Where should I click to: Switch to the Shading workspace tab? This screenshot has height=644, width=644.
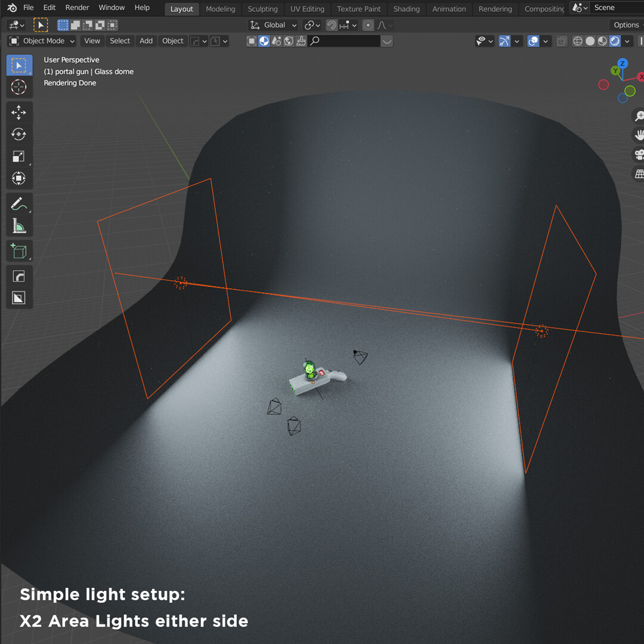pos(406,9)
